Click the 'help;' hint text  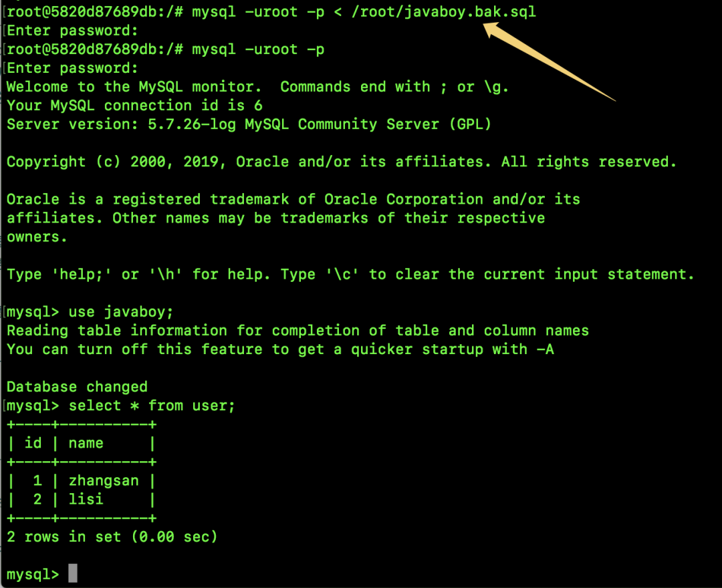[82, 275]
